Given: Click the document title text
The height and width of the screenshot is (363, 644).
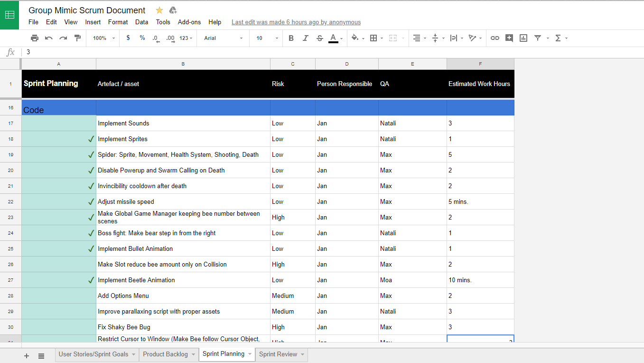Looking at the screenshot, I should [87, 10].
